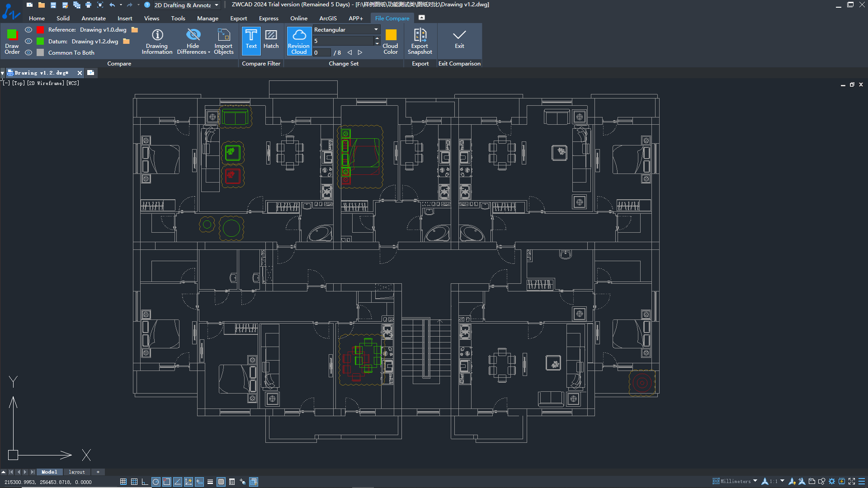
Task: Toggle visibility of Reference drawing v1.0
Action: (28, 30)
